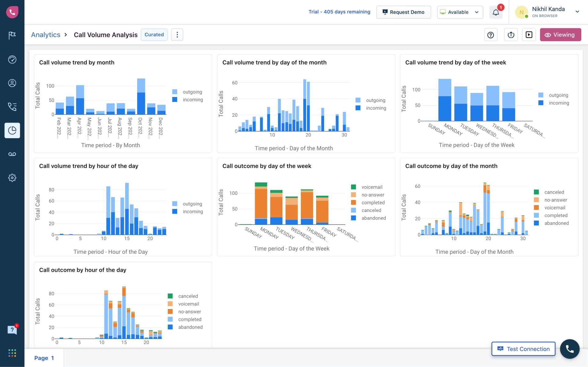The width and height of the screenshot is (588, 367).
Task: Click the notifications bell icon
Action: (496, 12)
